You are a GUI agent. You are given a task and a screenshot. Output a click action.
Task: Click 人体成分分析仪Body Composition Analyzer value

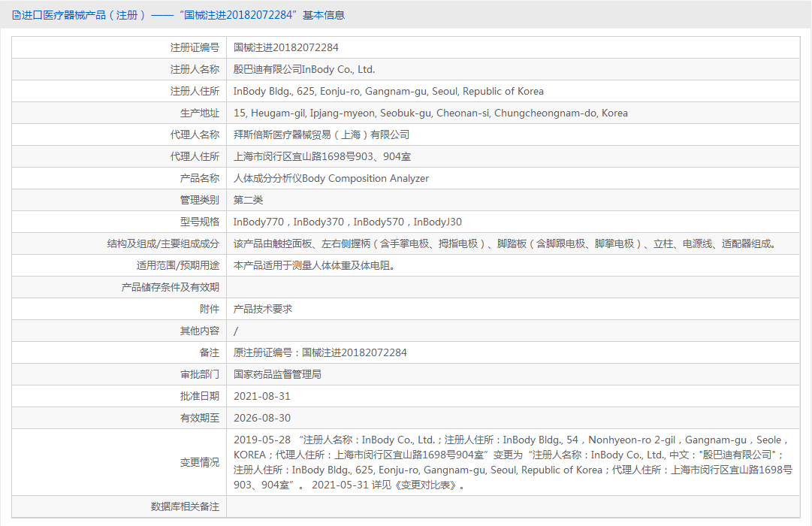tap(331, 178)
